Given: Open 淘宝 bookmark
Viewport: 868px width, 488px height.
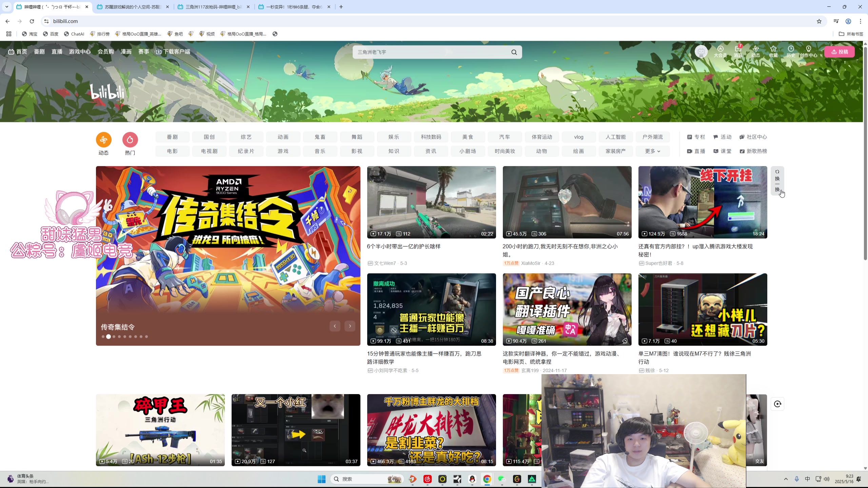Looking at the screenshot, I should (29, 34).
